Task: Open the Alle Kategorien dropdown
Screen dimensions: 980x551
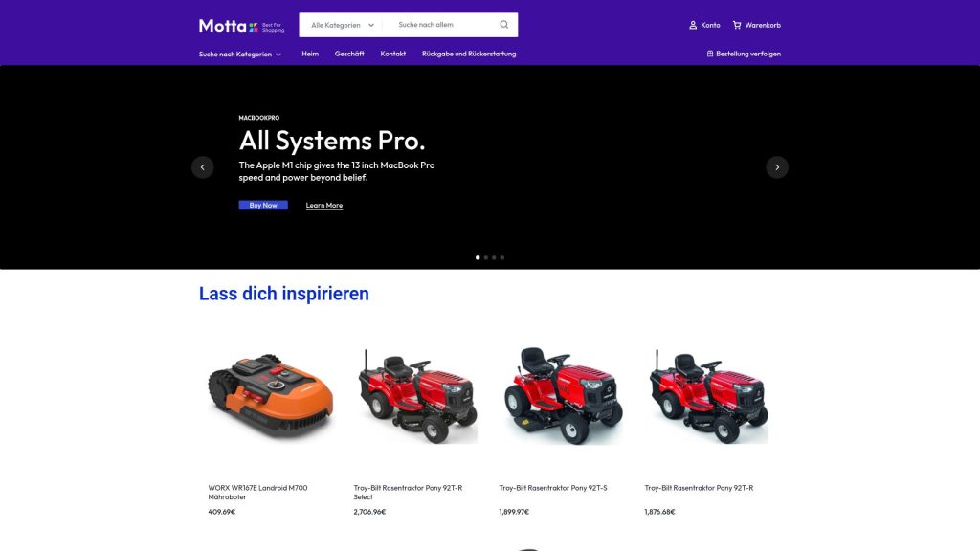Action: (x=342, y=25)
